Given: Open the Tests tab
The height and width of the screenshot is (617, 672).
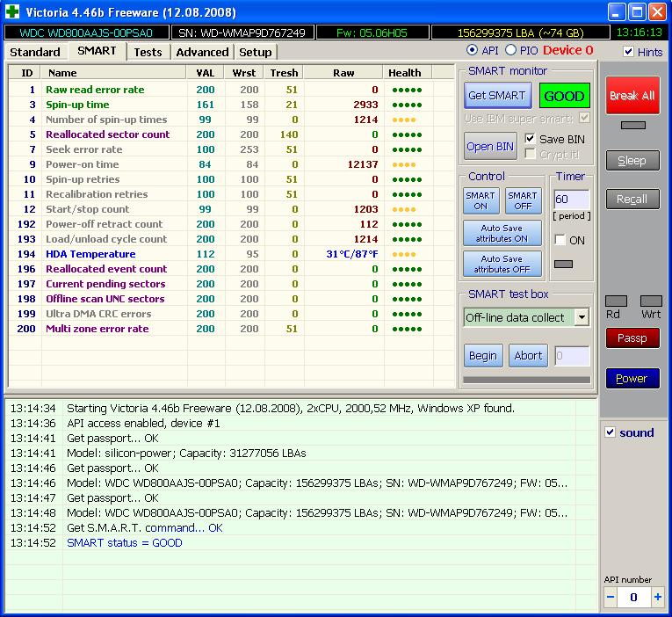Looking at the screenshot, I should 148,53.
